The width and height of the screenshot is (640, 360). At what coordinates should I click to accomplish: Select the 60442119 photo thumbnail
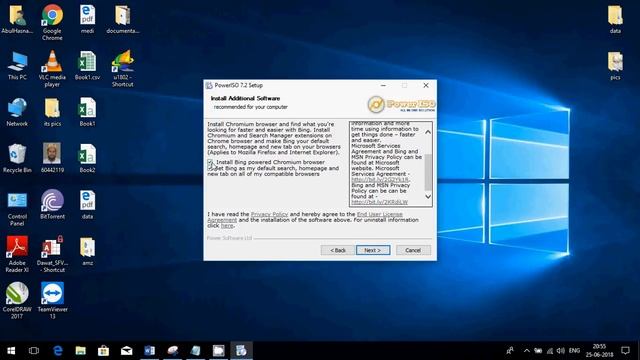[x=52, y=158]
